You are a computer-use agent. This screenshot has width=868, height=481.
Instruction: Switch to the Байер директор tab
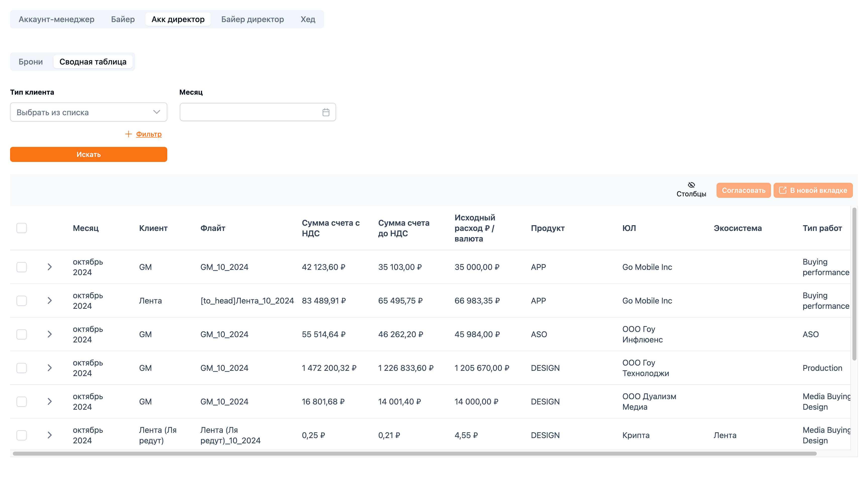pyautogui.click(x=252, y=19)
